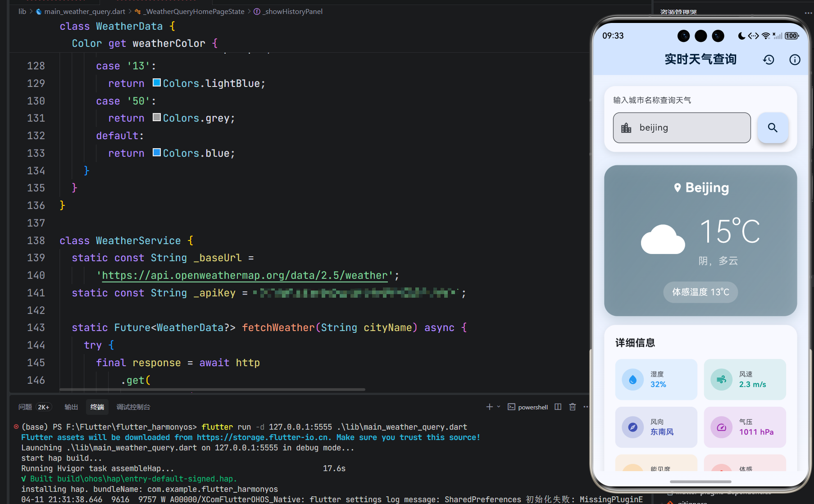Click the flutter run command text

[x=334, y=427]
